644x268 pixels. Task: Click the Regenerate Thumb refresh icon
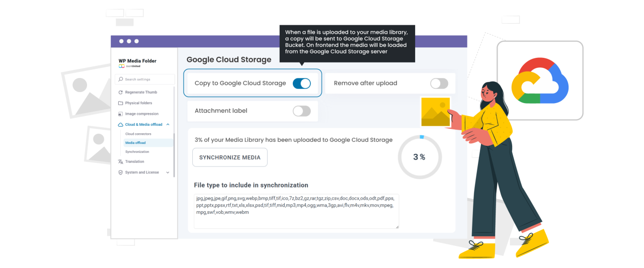[121, 93]
